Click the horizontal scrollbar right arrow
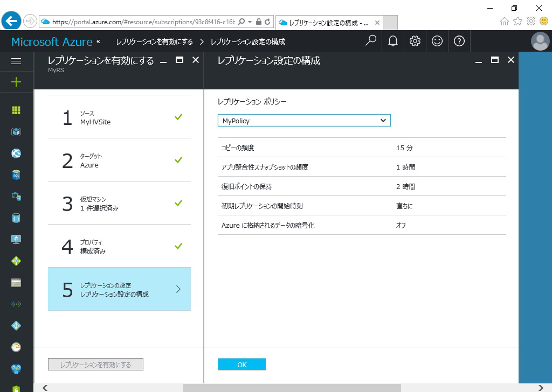Viewport: 552px width, 392px height. pos(541,388)
